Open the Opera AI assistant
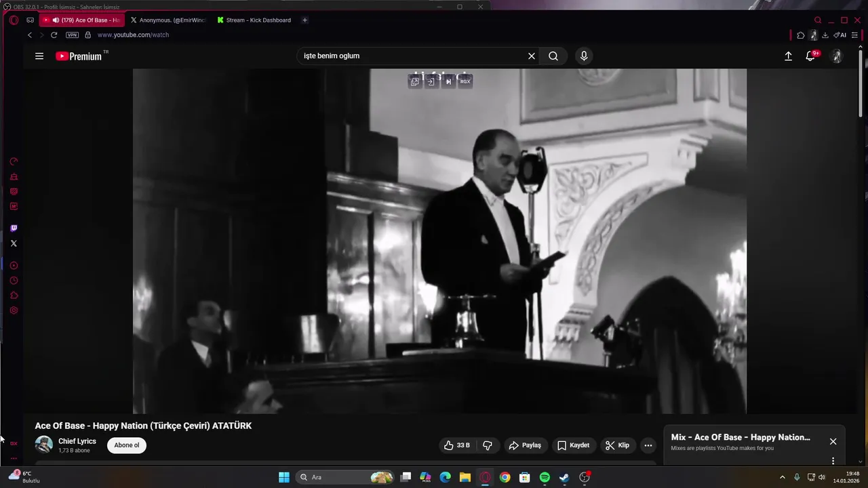Image resolution: width=868 pixels, height=488 pixels. [x=840, y=35]
